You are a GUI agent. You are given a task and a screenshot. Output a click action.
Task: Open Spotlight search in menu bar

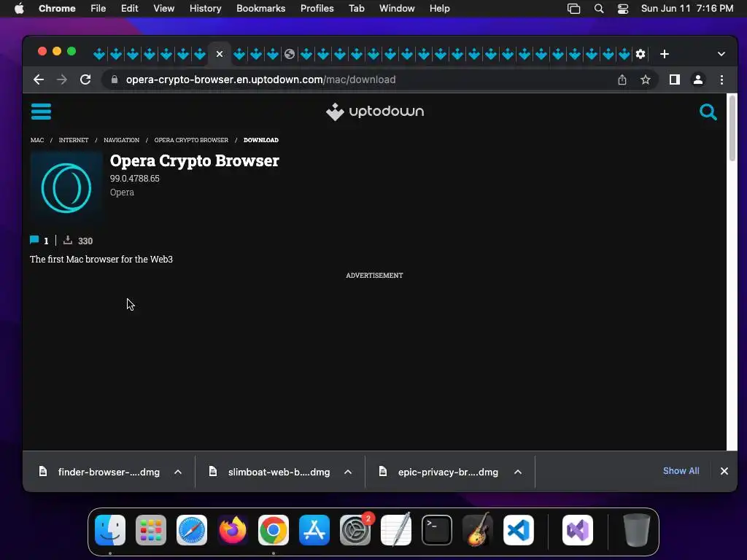(599, 9)
